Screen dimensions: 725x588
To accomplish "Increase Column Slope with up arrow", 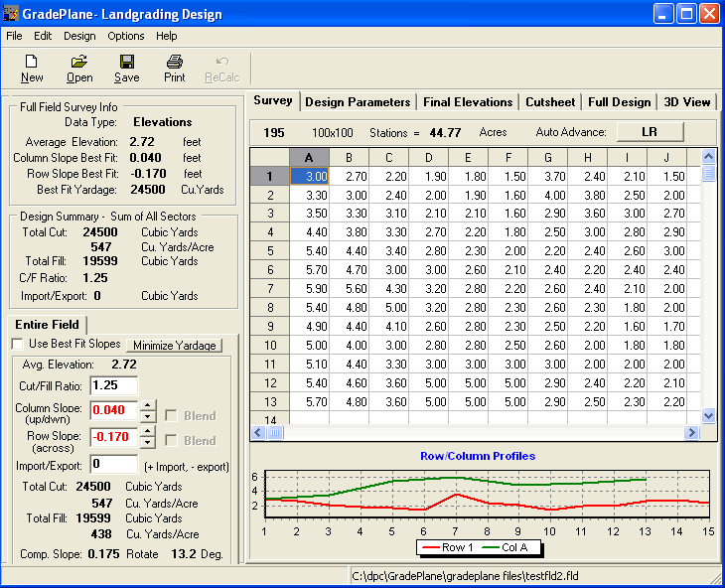I will (148, 405).
